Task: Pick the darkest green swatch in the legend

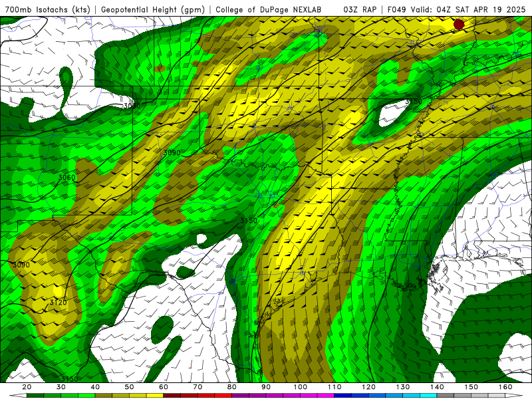Action: (35, 395)
